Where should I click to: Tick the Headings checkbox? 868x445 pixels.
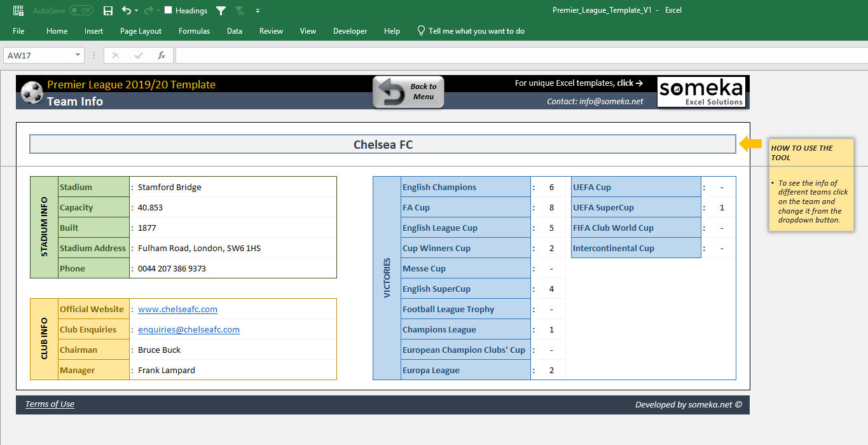pos(169,10)
